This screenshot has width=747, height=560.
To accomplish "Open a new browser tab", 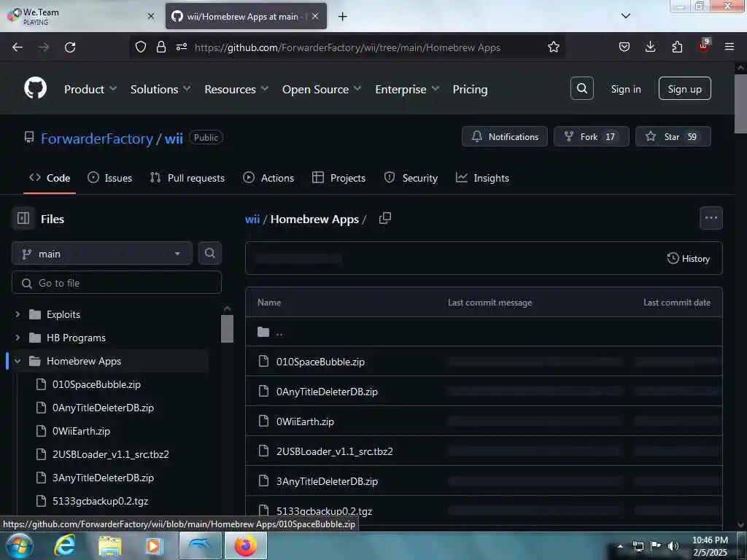I will click(342, 17).
